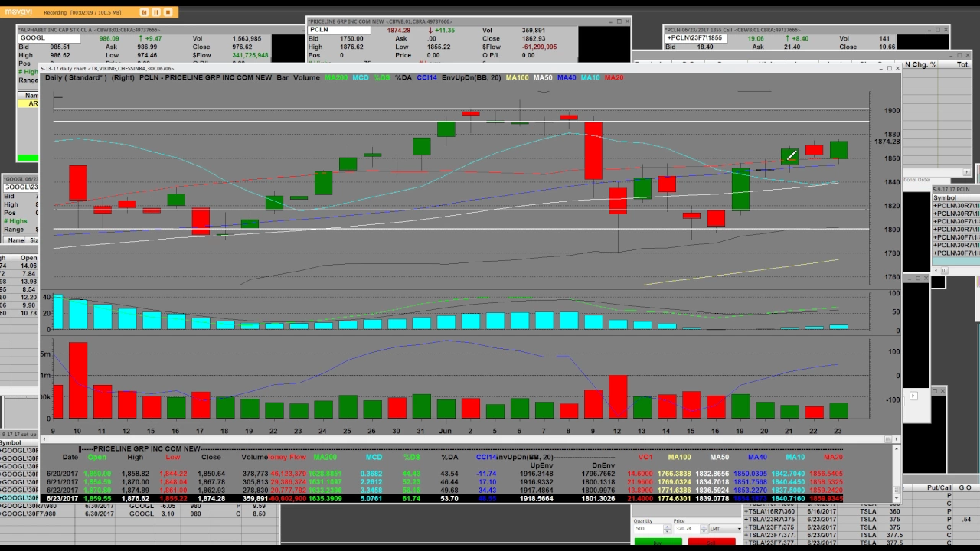
Task: Click the Tot. column header
Action: coord(963,64)
